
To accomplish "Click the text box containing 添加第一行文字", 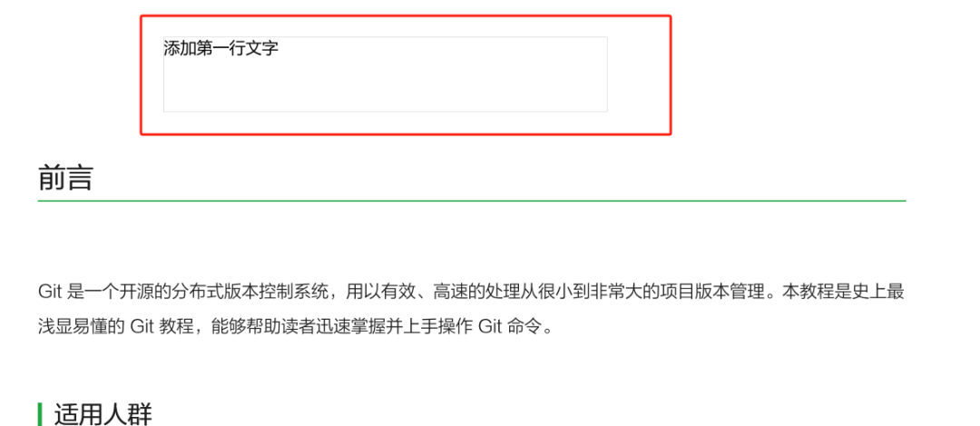I will tap(385, 74).
